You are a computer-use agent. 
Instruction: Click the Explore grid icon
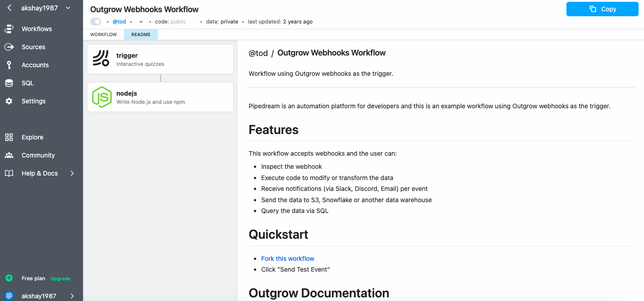(9, 137)
